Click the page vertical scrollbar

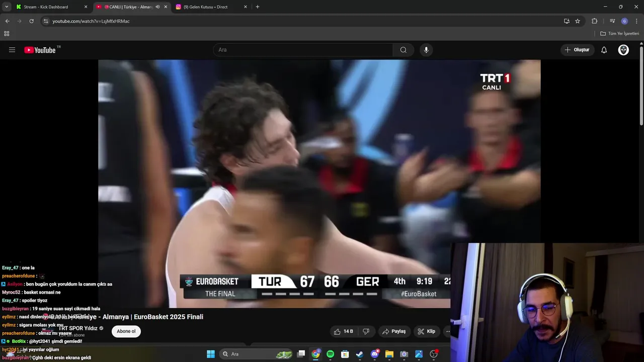641,85
